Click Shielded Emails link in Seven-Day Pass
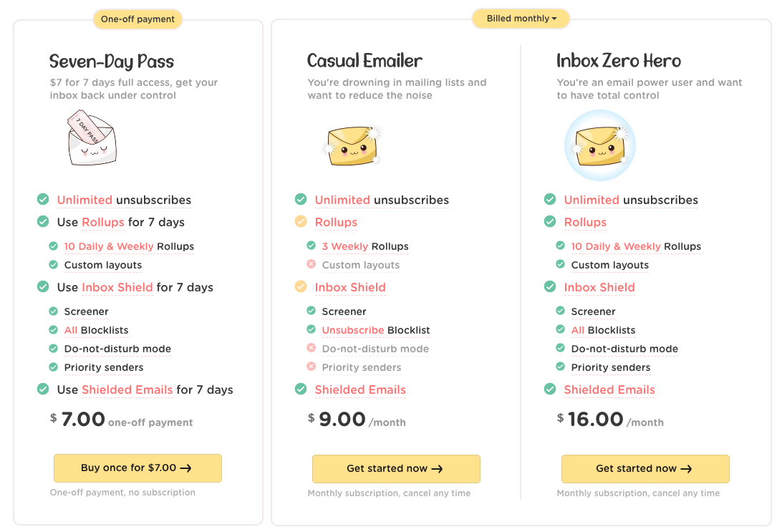The image size is (782, 532). [127, 390]
